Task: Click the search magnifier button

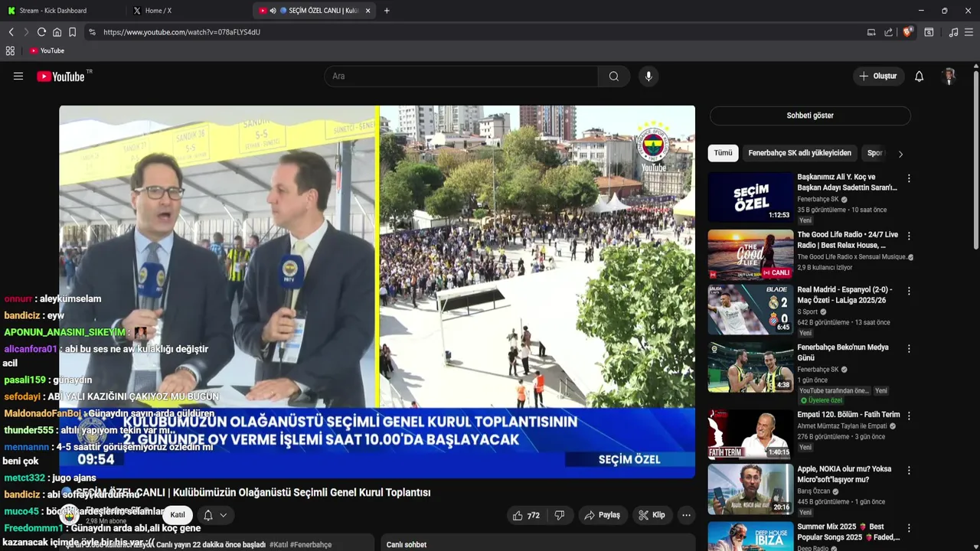Action: coord(614,77)
